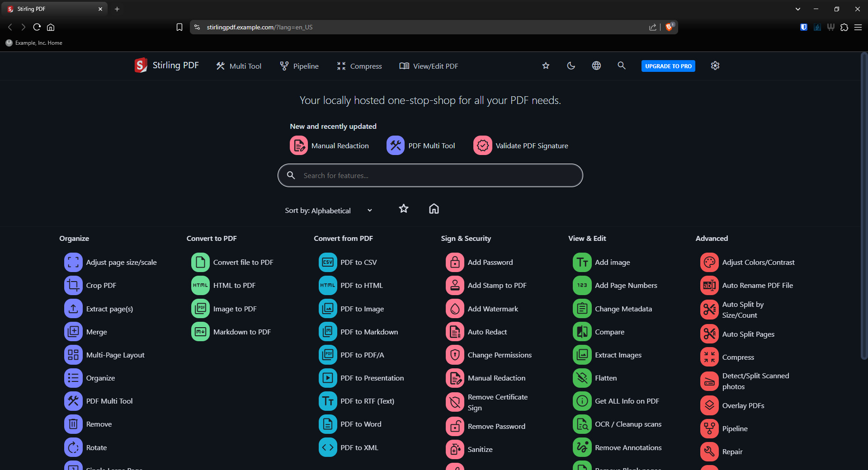868x470 pixels.
Task: Open the language selector globe menu
Action: (x=596, y=66)
